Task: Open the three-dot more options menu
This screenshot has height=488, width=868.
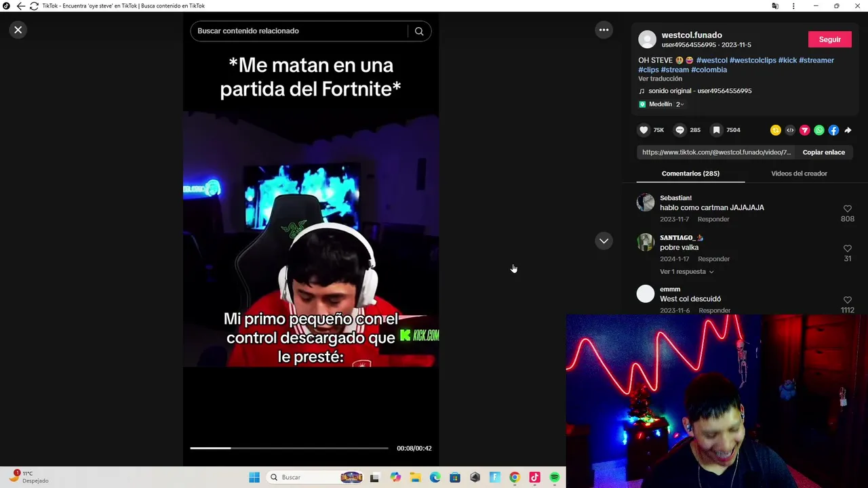Action: [604, 30]
